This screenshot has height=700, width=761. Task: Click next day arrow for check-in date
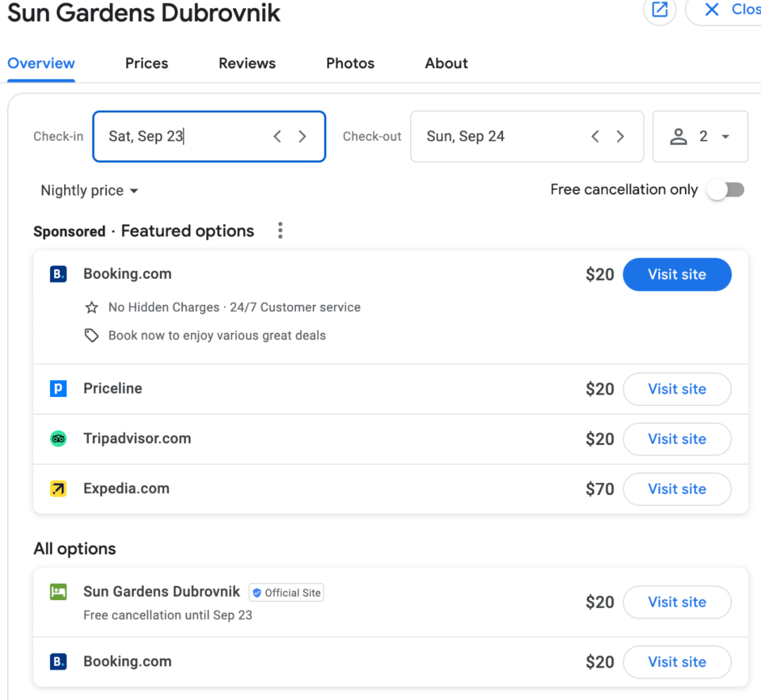[302, 137]
